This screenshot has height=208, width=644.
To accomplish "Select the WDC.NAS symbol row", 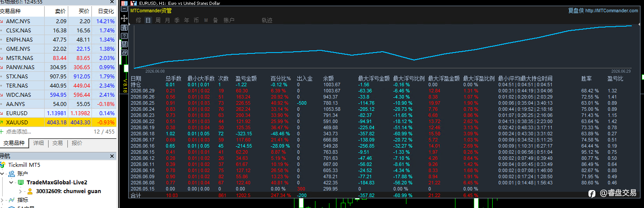I will (x=59, y=95).
